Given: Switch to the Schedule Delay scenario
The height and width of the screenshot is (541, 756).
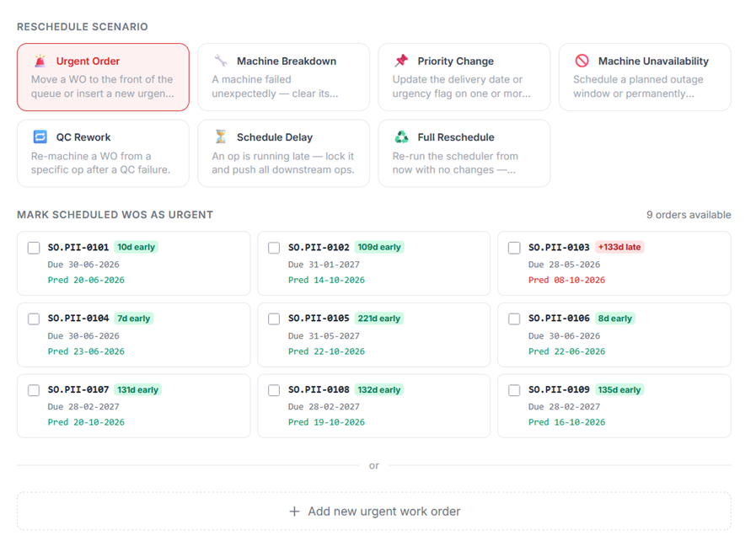Looking at the screenshot, I should [x=283, y=153].
